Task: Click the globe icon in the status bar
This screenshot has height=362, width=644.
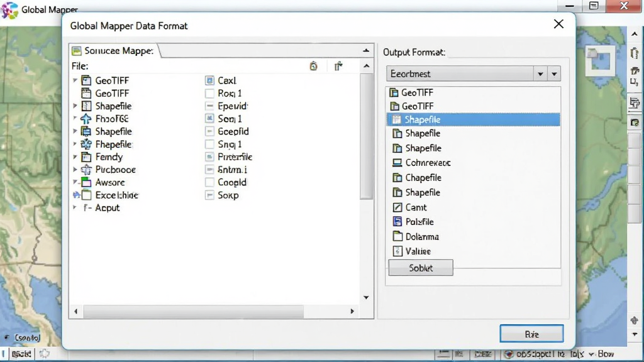Action: point(508,354)
